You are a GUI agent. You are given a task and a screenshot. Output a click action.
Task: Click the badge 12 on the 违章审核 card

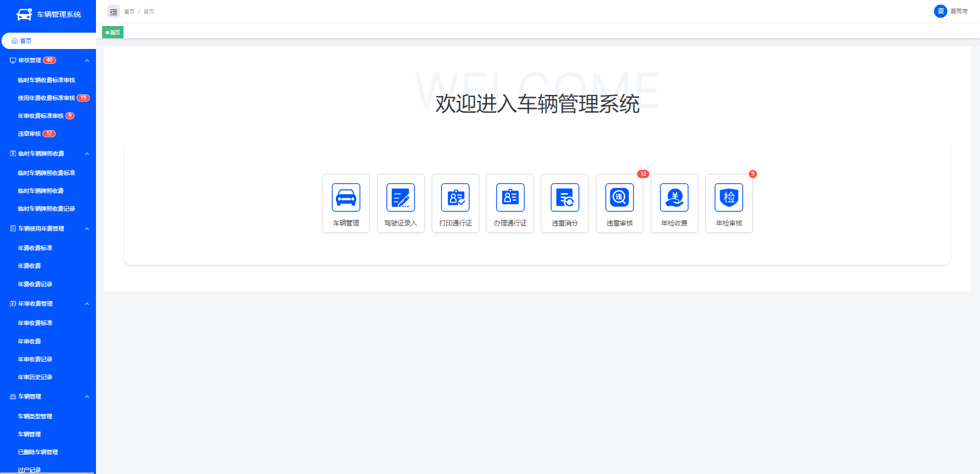coord(643,174)
